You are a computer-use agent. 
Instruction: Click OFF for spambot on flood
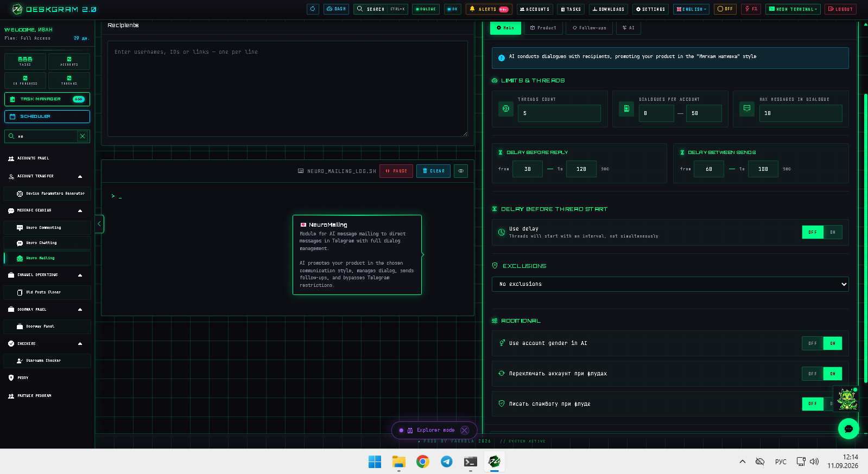click(813, 404)
